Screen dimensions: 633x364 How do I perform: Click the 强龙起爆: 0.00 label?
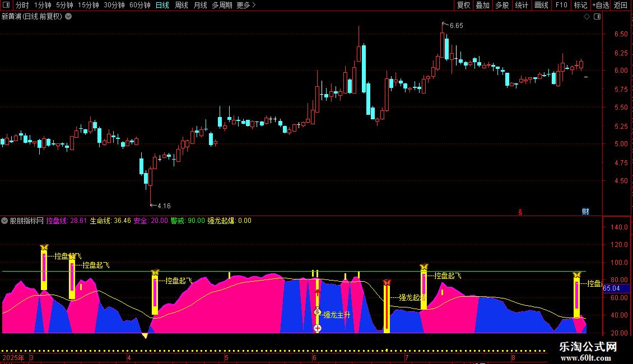tap(229, 221)
